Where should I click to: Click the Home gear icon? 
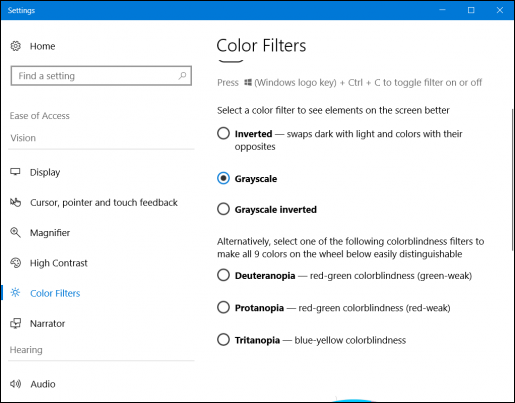coord(15,46)
